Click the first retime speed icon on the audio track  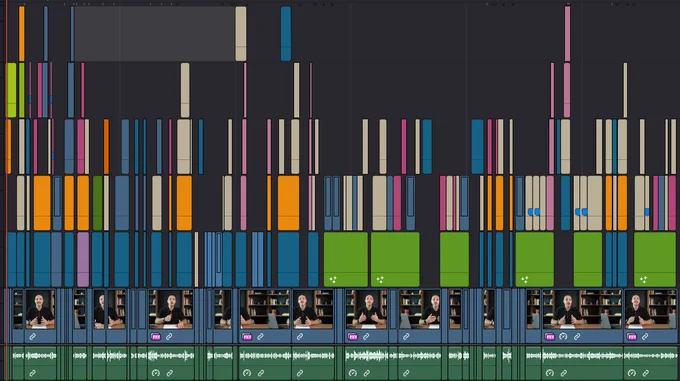[156, 373]
